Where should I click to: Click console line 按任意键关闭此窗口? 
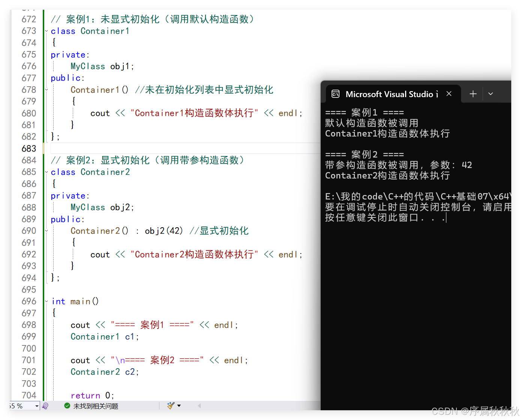click(385, 217)
